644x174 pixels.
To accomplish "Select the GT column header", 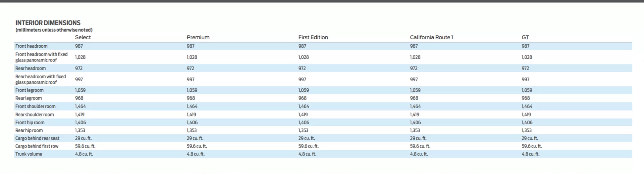I will point(525,37).
